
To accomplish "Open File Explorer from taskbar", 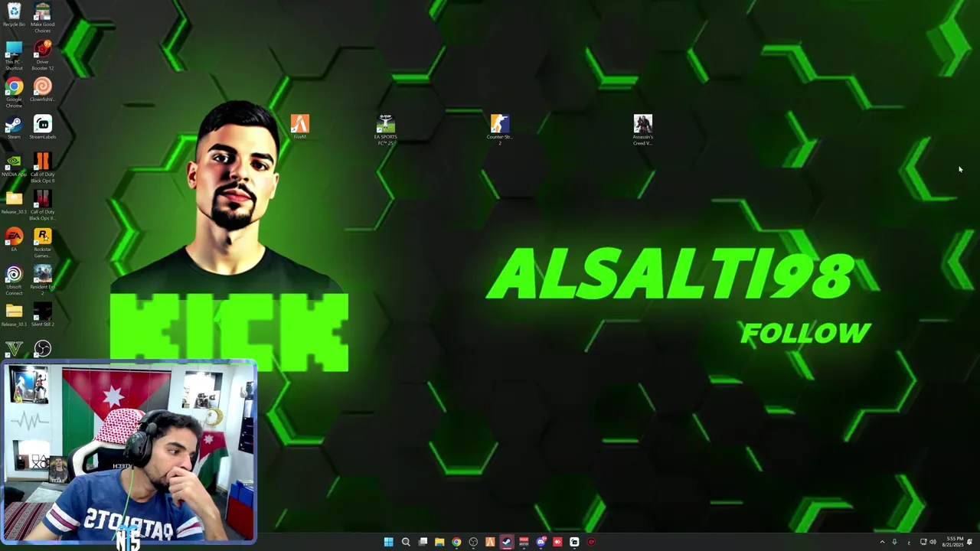I will [439, 542].
